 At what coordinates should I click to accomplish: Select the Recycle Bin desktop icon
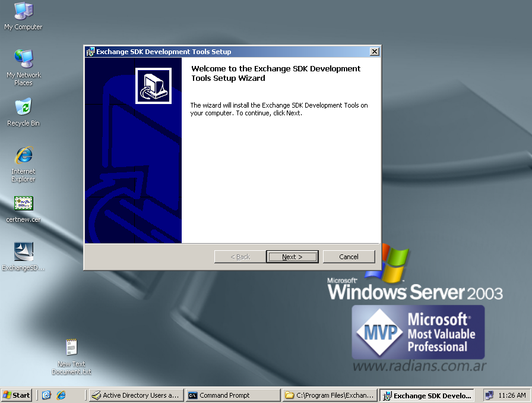[23, 108]
